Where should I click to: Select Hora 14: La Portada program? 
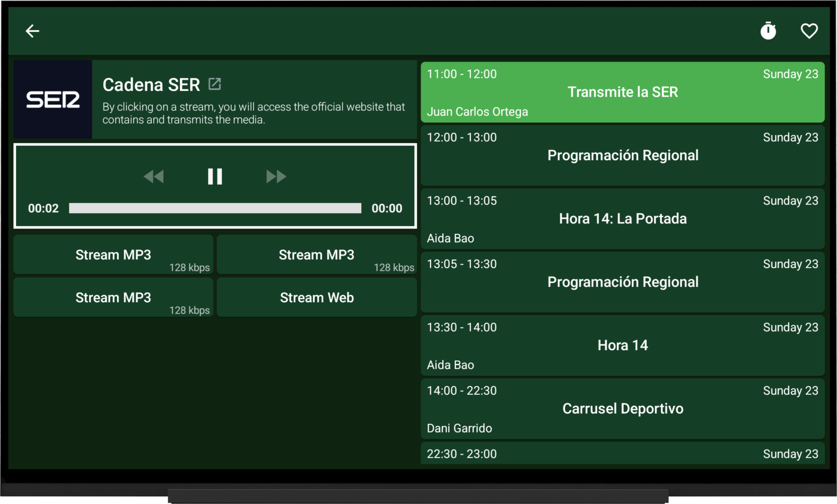[623, 219]
